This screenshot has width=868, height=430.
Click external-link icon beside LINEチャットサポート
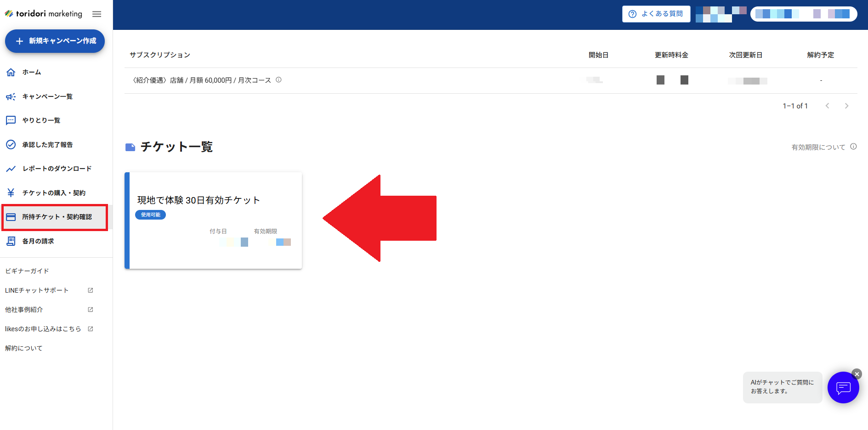click(x=91, y=290)
